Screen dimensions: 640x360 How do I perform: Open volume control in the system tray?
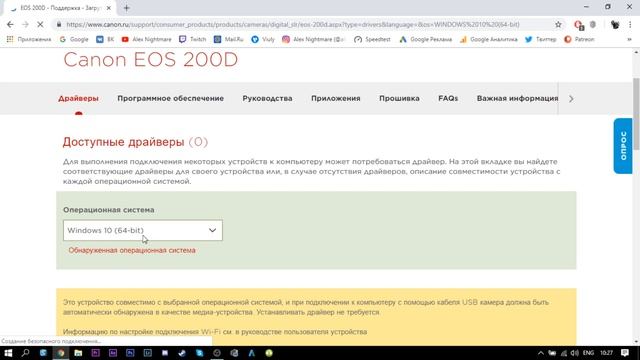(x=575, y=353)
